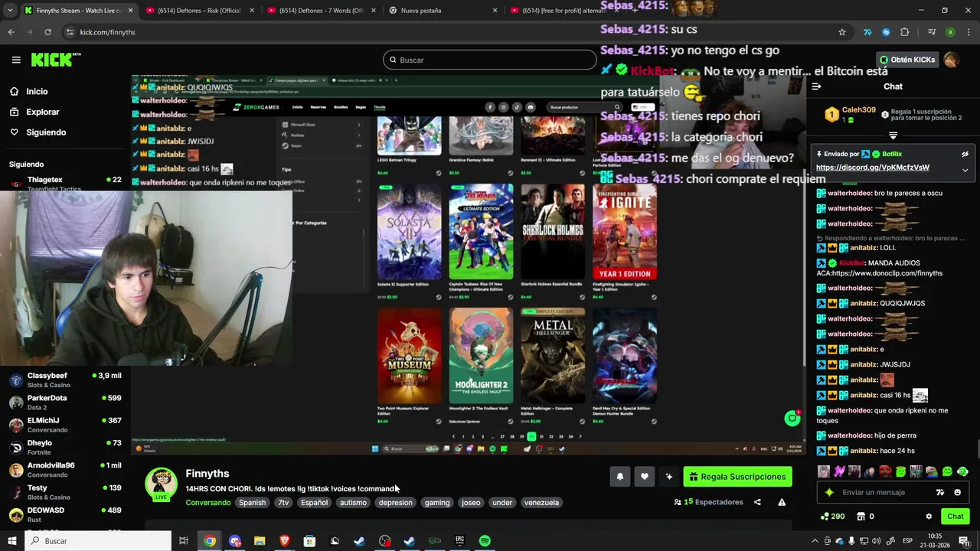The image size is (980, 551).
Task: Click the sparkle icon next to heart
Action: [x=669, y=477]
